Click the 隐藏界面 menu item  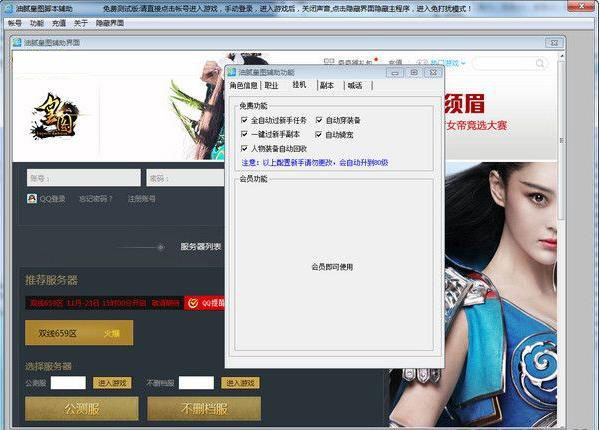click(x=110, y=23)
